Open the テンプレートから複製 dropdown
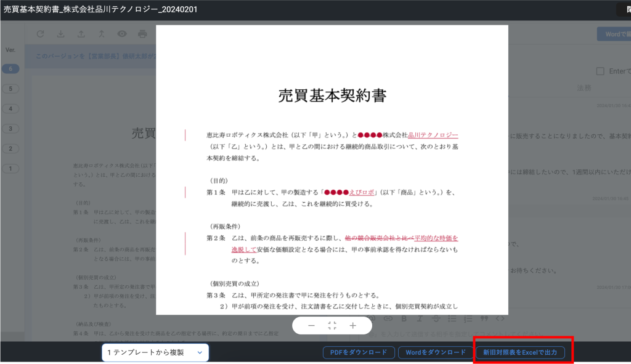This screenshot has width=631, height=364. 155,352
